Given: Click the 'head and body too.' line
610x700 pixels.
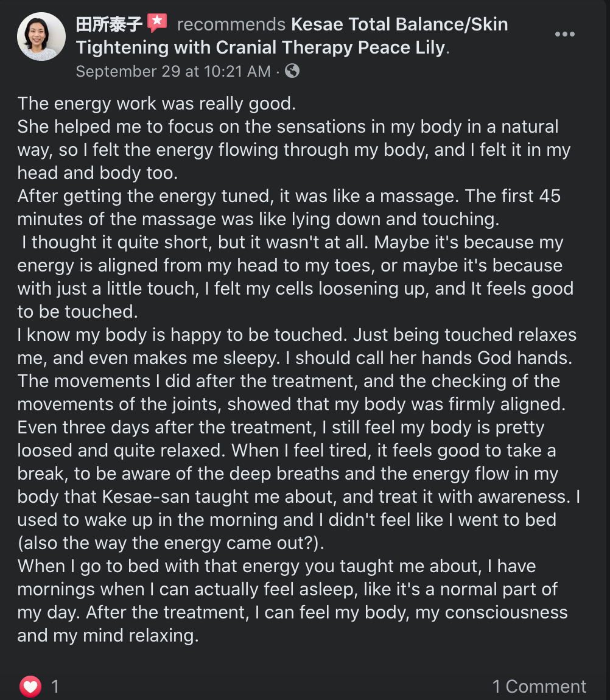Looking at the screenshot, I should 98,173.
